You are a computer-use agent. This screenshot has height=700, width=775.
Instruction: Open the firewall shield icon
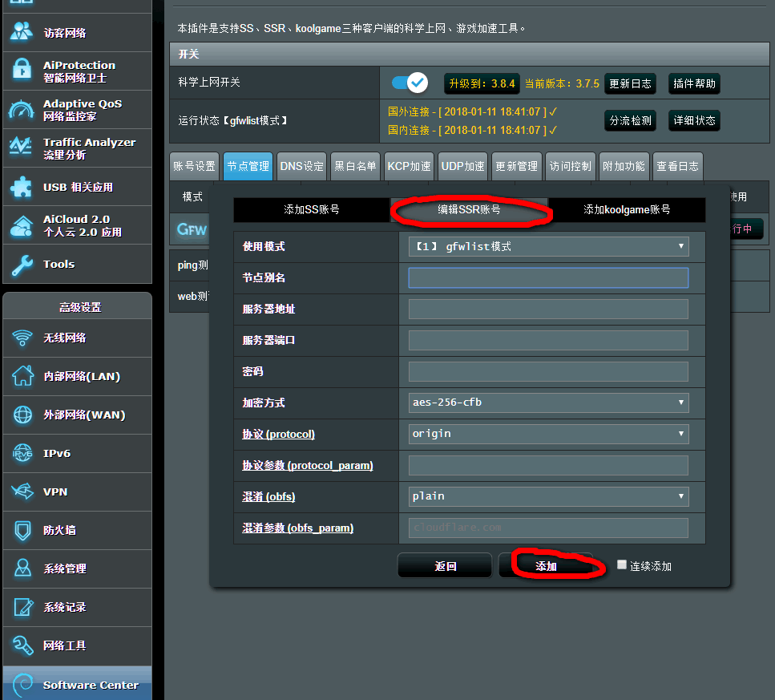pos(22,530)
